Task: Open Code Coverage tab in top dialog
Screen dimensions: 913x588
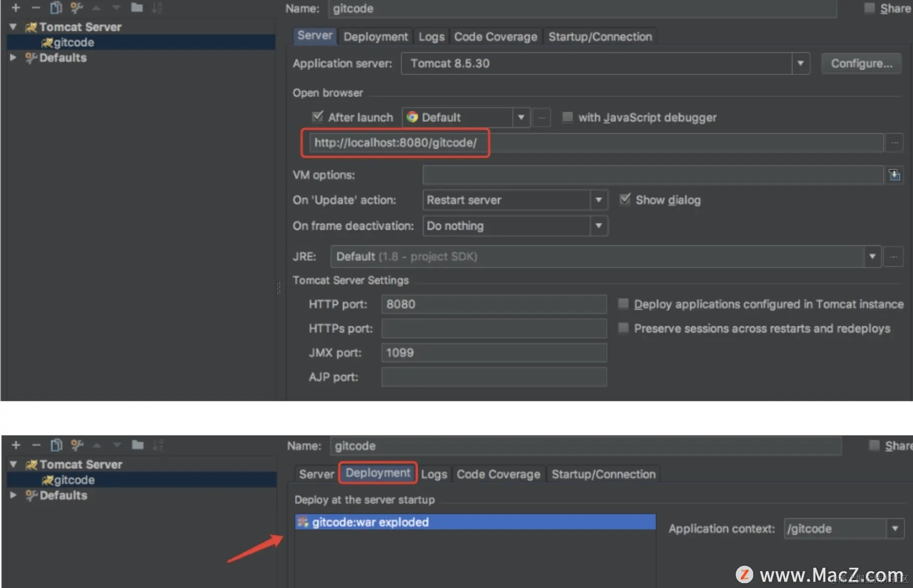Action: (x=496, y=37)
